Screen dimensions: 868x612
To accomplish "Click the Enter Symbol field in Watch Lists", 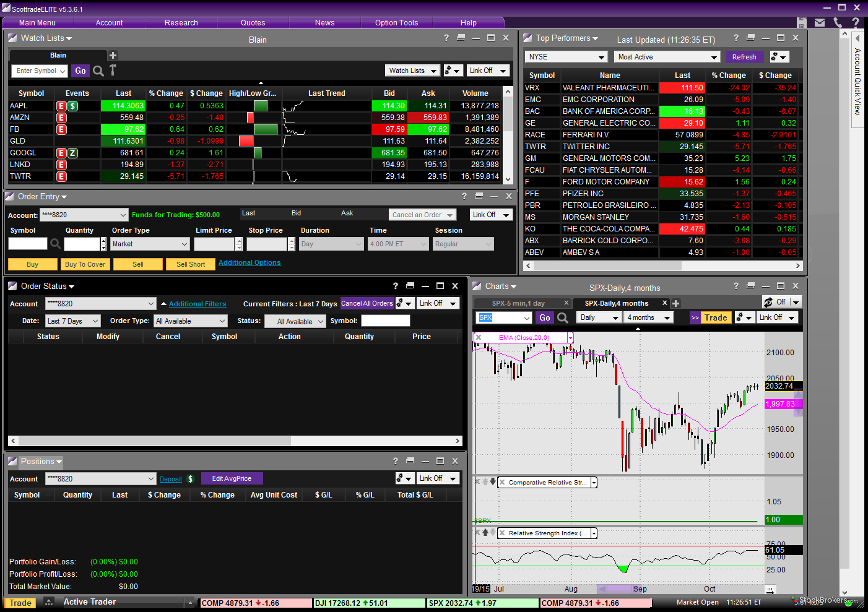I will [40, 71].
